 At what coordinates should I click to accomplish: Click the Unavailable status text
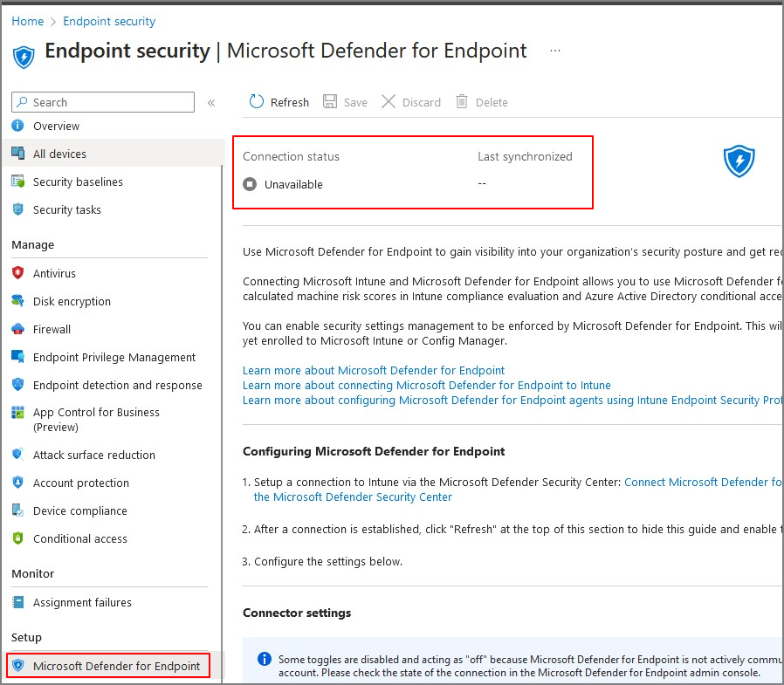(x=293, y=184)
